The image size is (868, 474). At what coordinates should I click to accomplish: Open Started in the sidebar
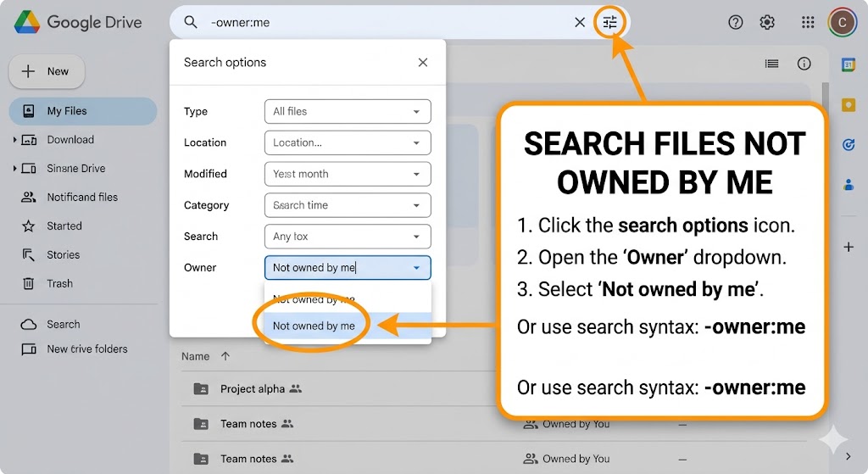[64, 226]
